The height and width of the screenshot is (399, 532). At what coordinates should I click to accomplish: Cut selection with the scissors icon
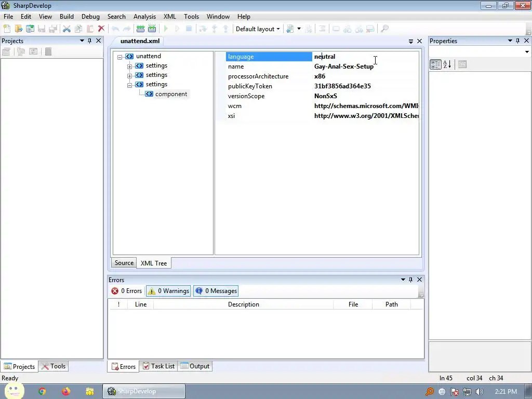pyautogui.click(x=67, y=29)
